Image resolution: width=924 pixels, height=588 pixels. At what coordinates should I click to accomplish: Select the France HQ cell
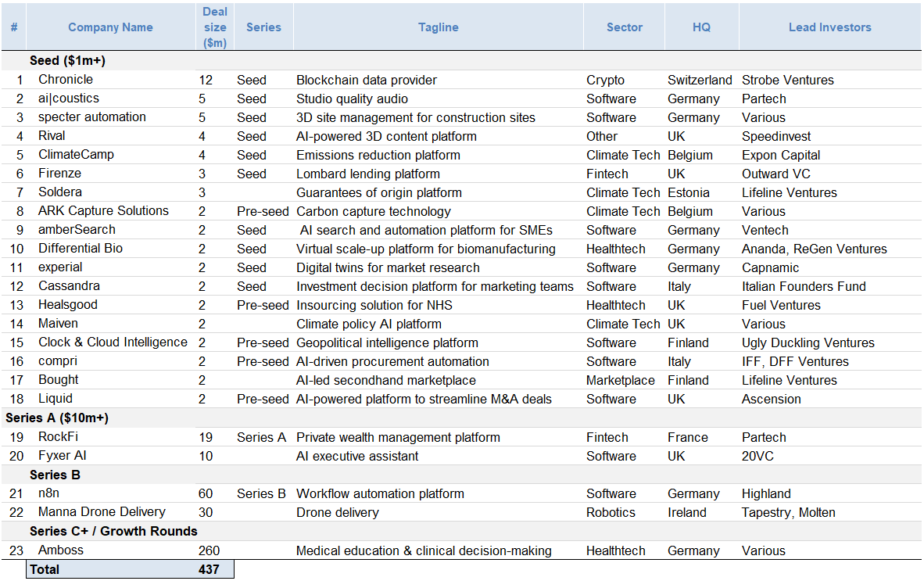[688, 437]
